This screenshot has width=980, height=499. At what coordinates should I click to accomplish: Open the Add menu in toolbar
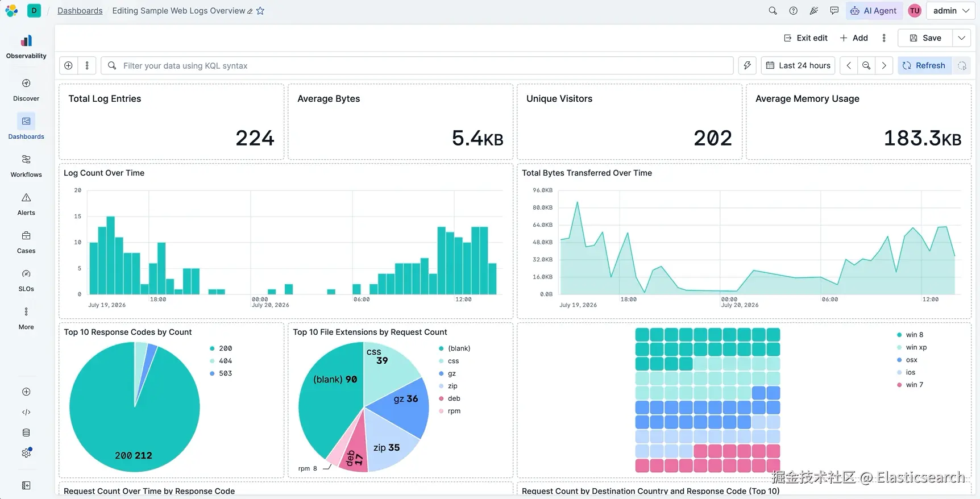(854, 38)
